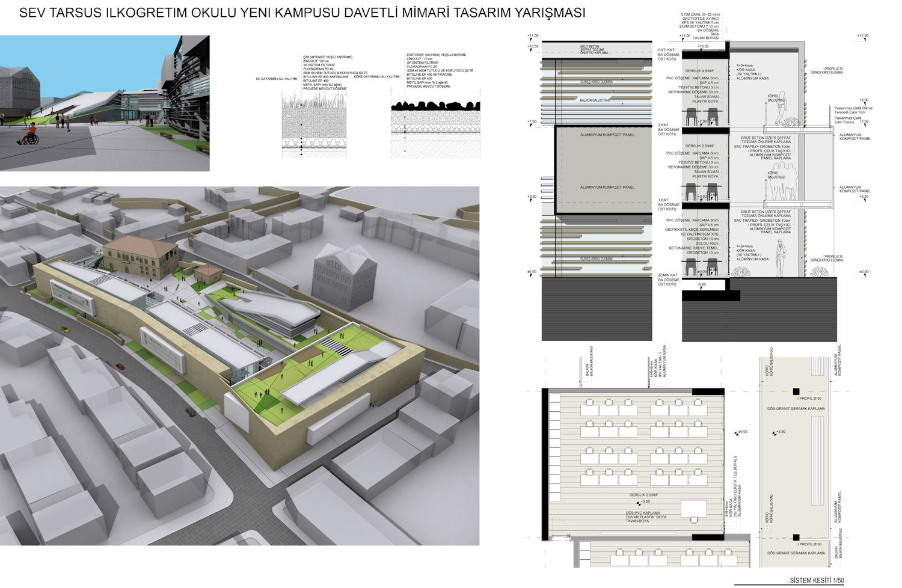Screen dimensions: 902x588
Task: Open the large aerial campus render
Action: 239,366
